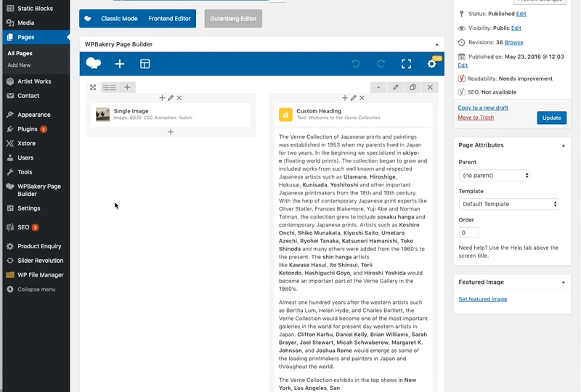Click Set featured image link

coord(483,299)
